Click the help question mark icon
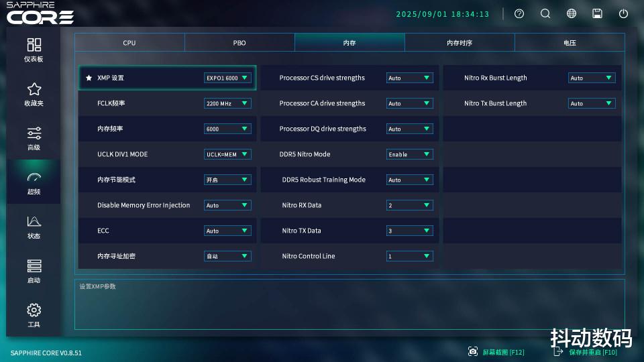 (519, 14)
